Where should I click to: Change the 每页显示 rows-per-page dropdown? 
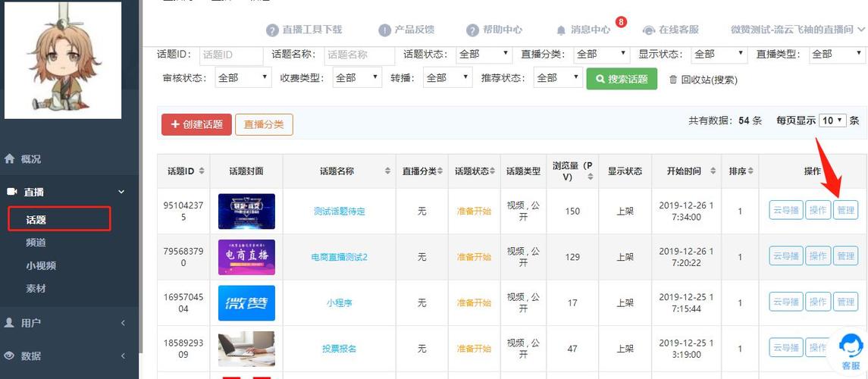tap(832, 120)
